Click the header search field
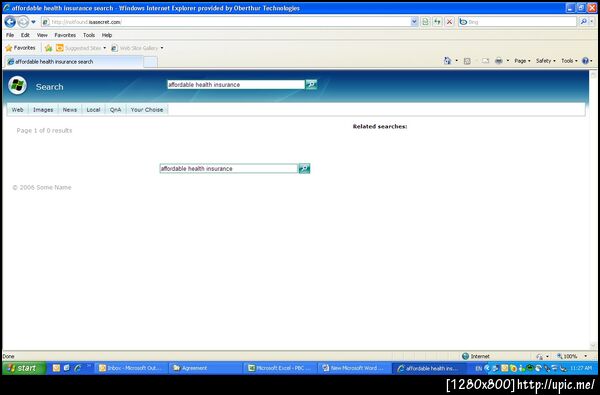The height and width of the screenshot is (395, 600). pyautogui.click(x=236, y=85)
